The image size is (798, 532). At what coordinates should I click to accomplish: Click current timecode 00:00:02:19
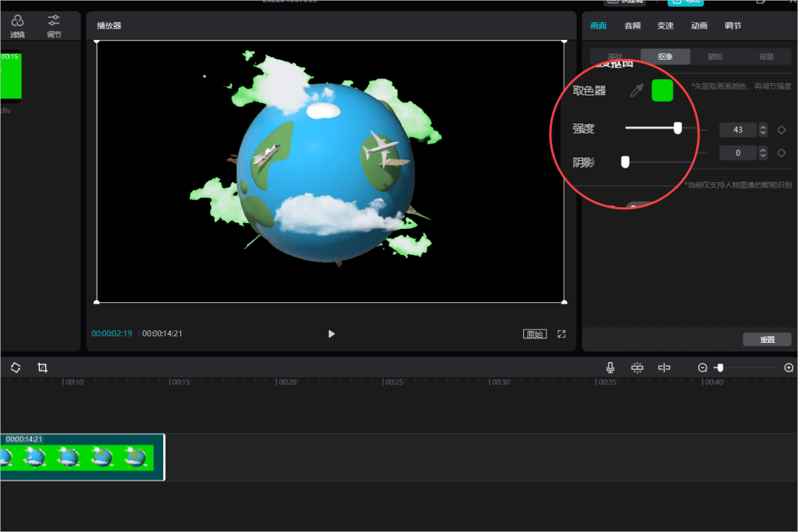pos(112,333)
